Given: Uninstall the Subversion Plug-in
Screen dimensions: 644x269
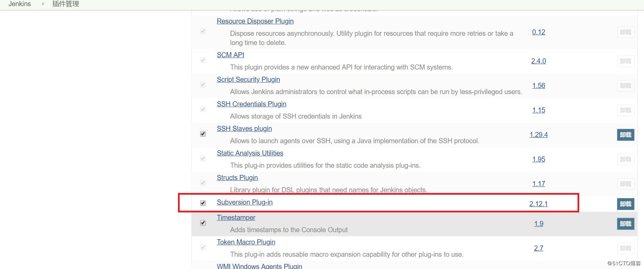Looking at the screenshot, I should click(625, 204).
